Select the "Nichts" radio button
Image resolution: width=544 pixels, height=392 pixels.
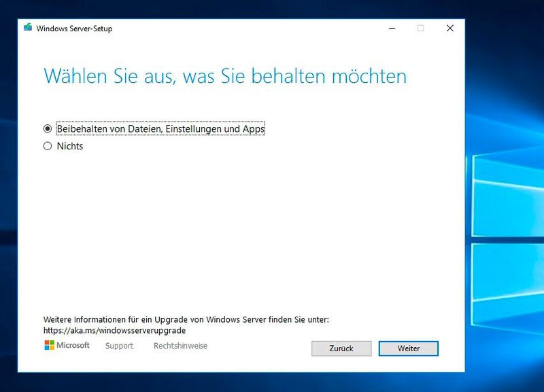(48, 145)
